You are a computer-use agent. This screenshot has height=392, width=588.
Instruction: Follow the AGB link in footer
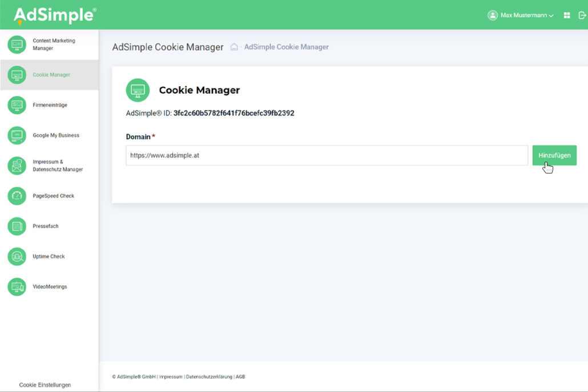[240, 377]
